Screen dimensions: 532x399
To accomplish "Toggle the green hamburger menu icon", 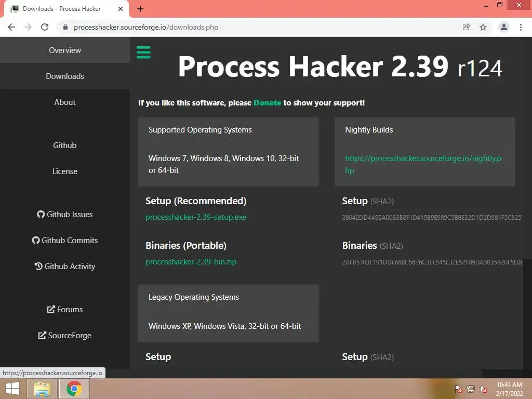I will [x=143, y=52].
